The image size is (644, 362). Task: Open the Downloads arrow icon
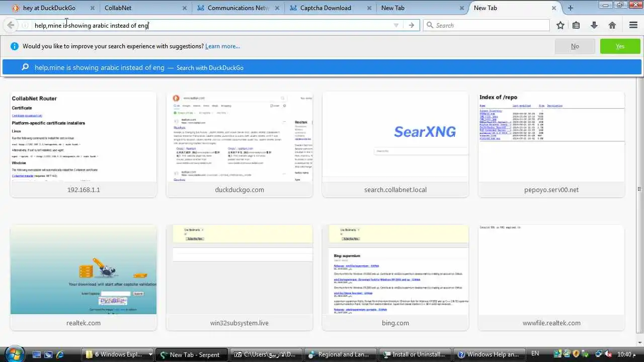click(x=594, y=25)
